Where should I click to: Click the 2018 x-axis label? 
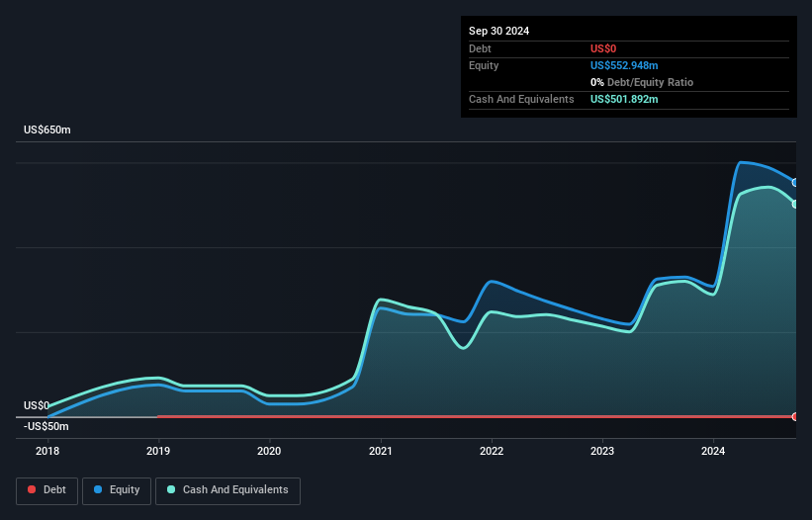[x=47, y=451]
